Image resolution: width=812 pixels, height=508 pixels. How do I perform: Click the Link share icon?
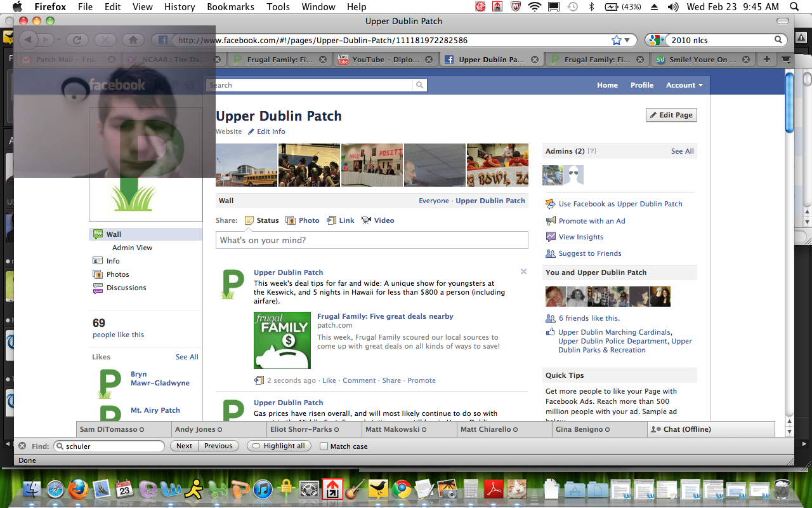[x=331, y=220]
